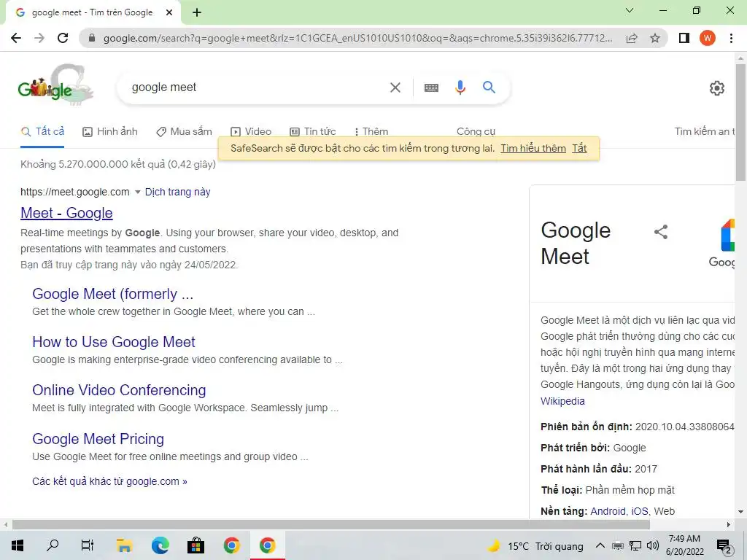Click the Android platform link

click(x=608, y=511)
